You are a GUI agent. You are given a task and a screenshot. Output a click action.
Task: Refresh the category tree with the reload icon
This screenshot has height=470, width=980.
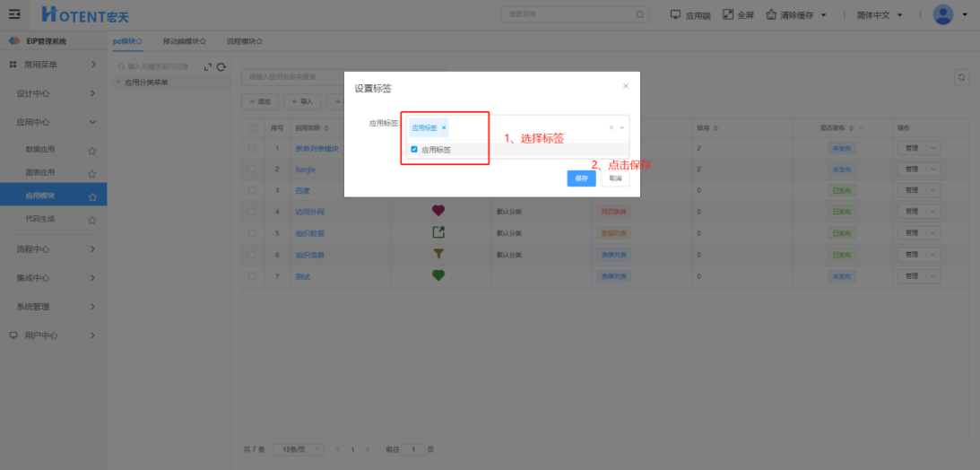pyautogui.click(x=221, y=67)
